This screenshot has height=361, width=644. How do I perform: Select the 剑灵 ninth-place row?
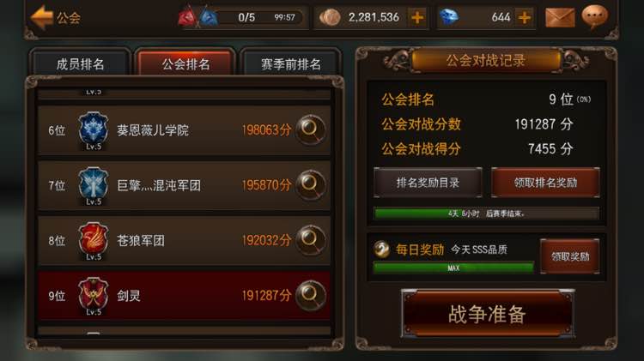click(x=184, y=295)
